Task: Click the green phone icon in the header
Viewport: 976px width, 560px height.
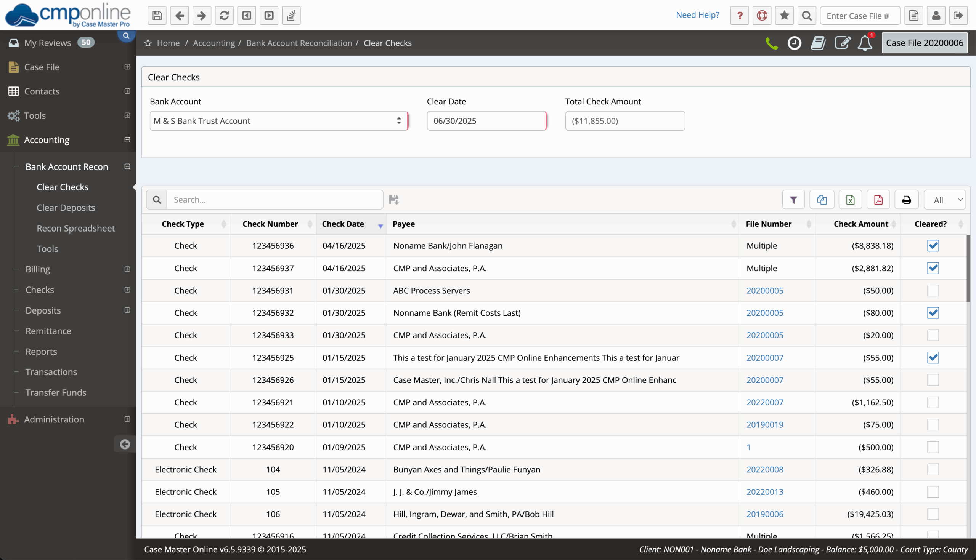Action: 771,43
